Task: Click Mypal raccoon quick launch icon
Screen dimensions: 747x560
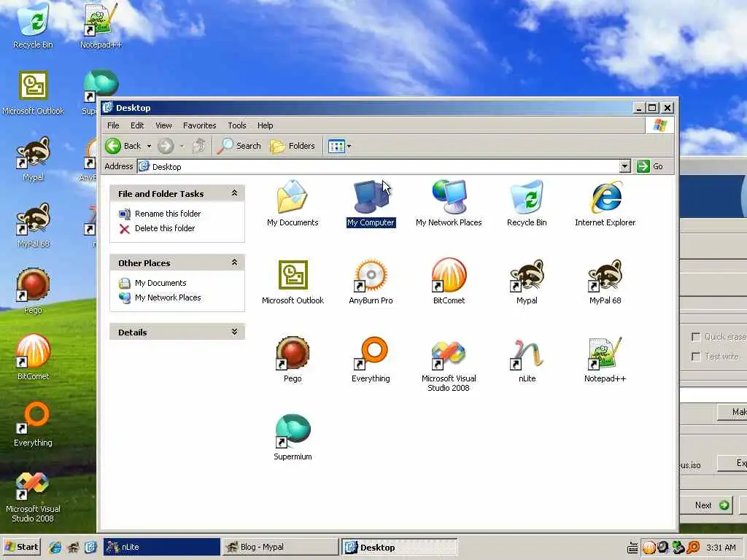Action: point(73,547)
